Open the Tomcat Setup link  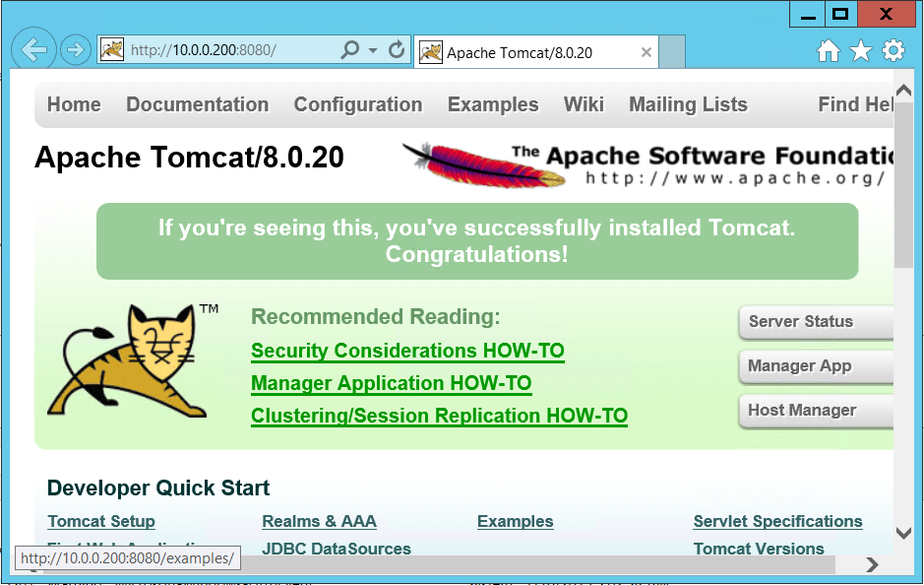(x=101, y=521)
